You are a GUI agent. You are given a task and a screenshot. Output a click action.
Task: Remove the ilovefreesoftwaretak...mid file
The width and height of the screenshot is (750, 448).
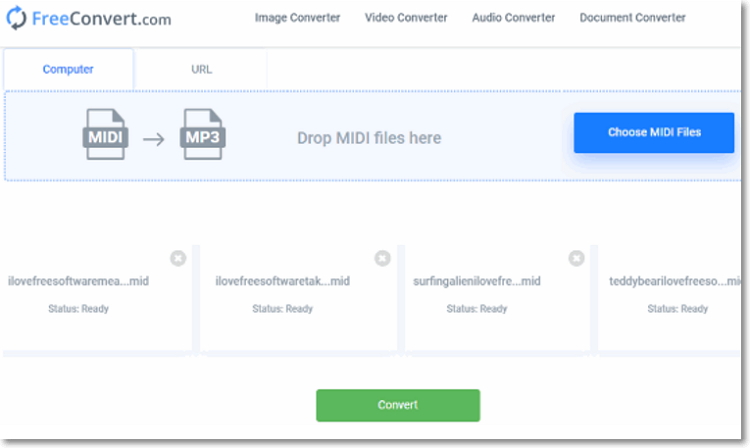[382, 258]
